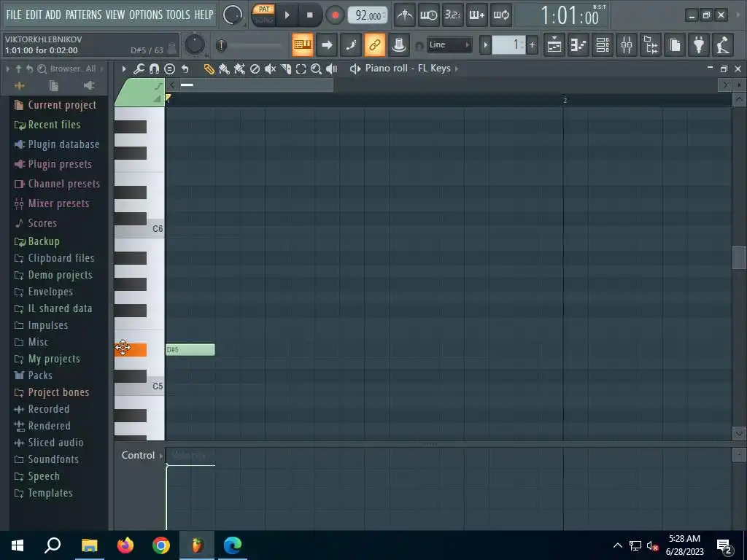The width and height of the screenshot is (747, 560).
Task: Switch to PAT pattern mode
Action: [264, 9]
